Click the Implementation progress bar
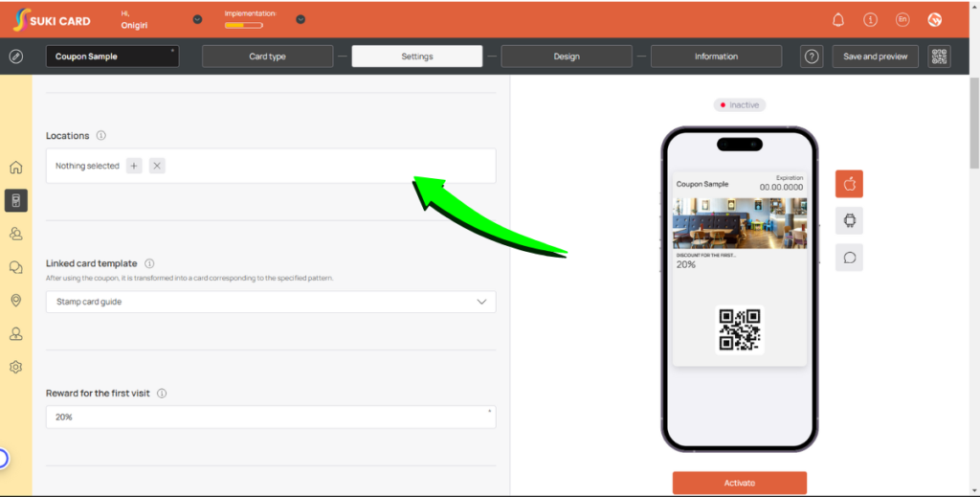 [x=242, y=26]
